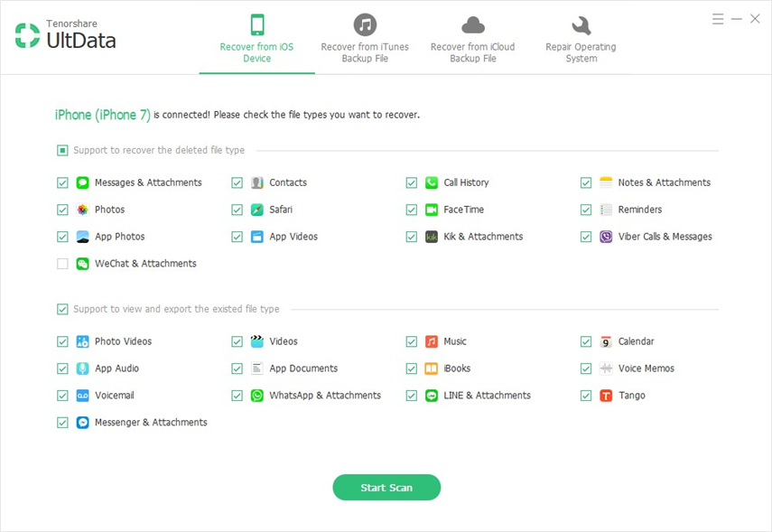Click the Tango app icon
772x532 pixels.
(x=606, y=396)
